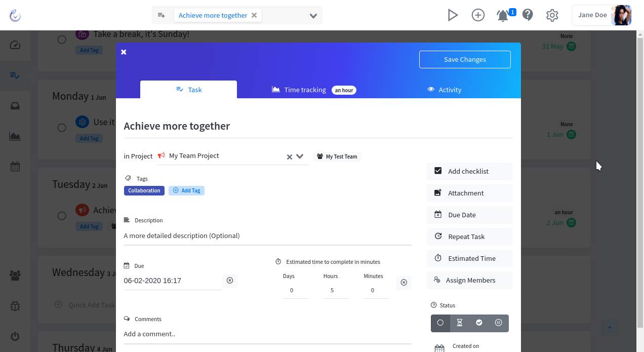Click the add-task icon in filter bar
The image size is (644, 352).
(162, 15)
